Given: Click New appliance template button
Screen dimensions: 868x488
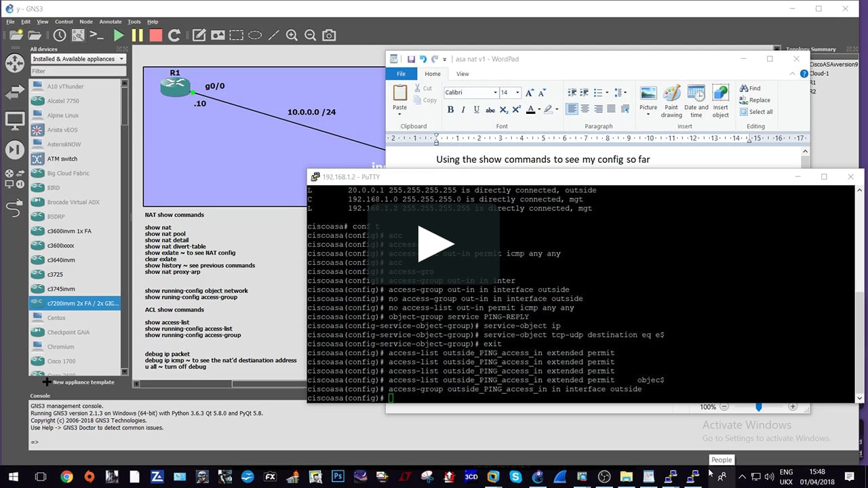Looking at the screenshot, I should 79,382.
